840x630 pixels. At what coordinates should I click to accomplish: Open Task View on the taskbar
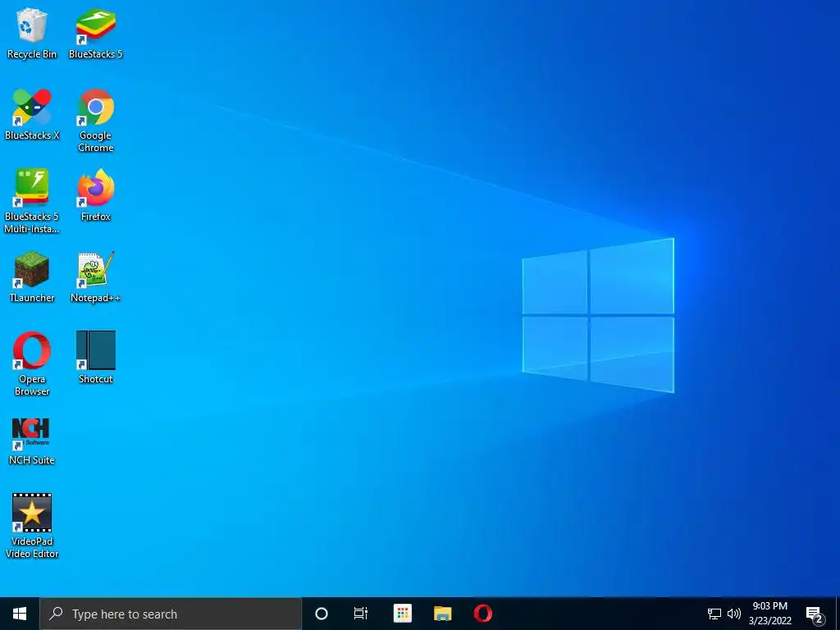[361, 614]
